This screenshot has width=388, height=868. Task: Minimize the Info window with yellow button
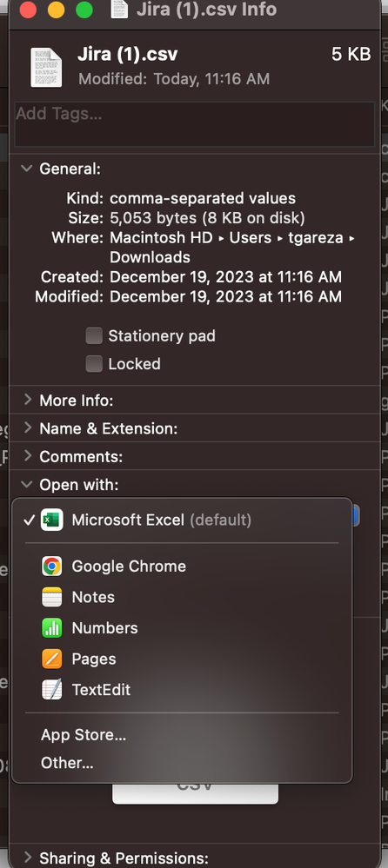(x=56, y=10)
